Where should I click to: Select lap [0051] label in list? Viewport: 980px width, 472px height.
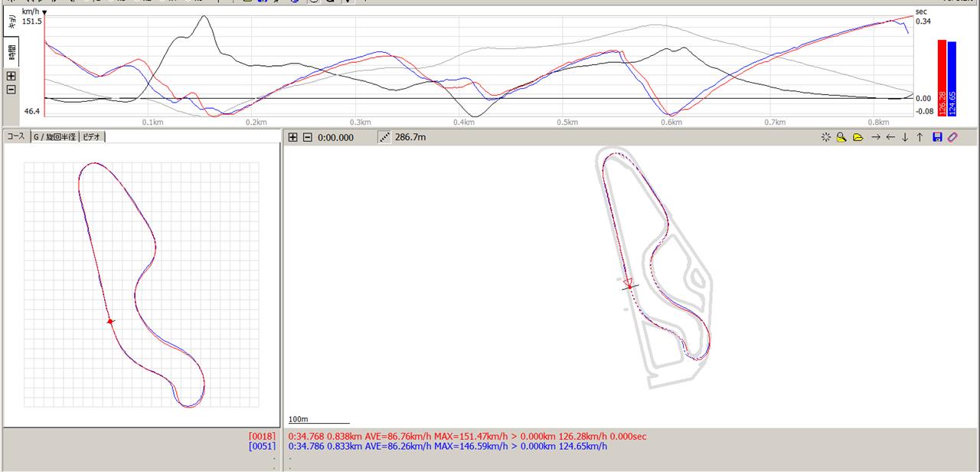262,446
